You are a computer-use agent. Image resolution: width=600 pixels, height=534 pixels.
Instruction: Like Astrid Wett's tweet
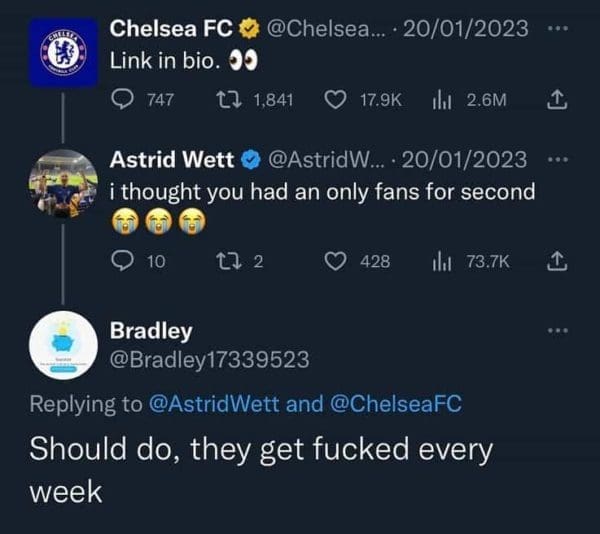pyautogui.click(x=338, y=261)
